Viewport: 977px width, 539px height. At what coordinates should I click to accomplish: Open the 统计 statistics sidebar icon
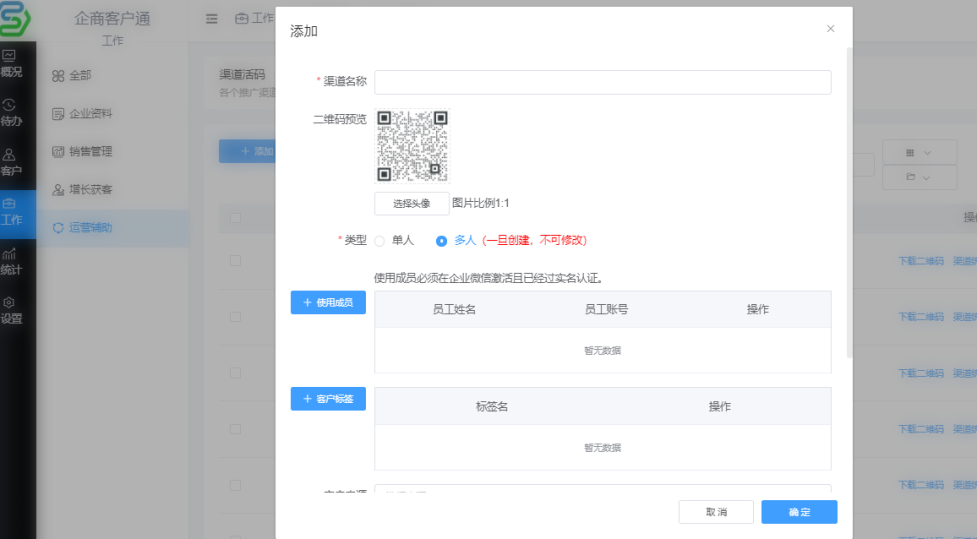[11, 261]
